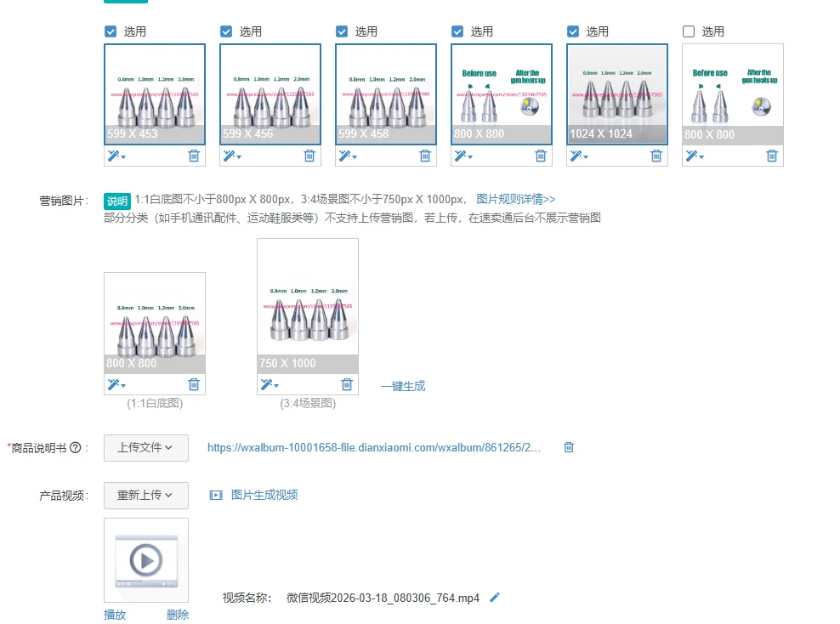Open the 重新上传 dropdown
The image size is (840, 624).
(x=145, y=496)
